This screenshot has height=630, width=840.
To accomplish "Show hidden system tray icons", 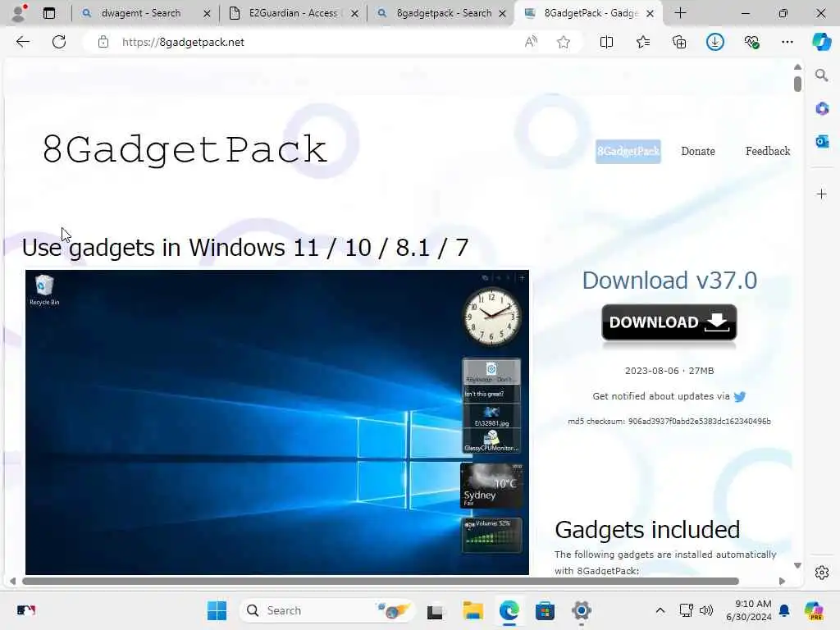I will click(x=660, y=610).
